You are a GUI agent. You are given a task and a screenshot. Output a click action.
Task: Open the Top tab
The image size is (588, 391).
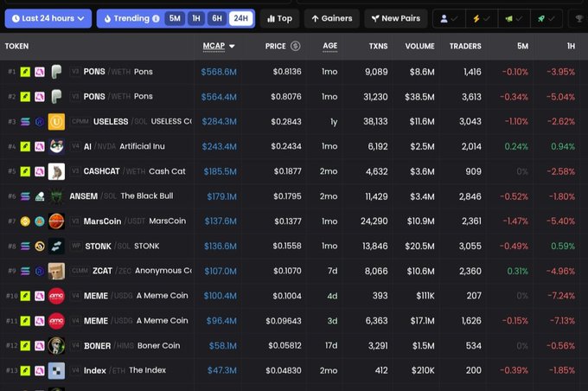point(280,18)
